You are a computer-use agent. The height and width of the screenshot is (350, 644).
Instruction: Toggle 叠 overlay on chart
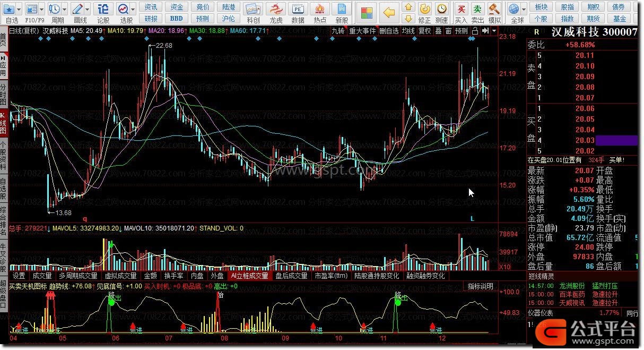pos(438,31)
